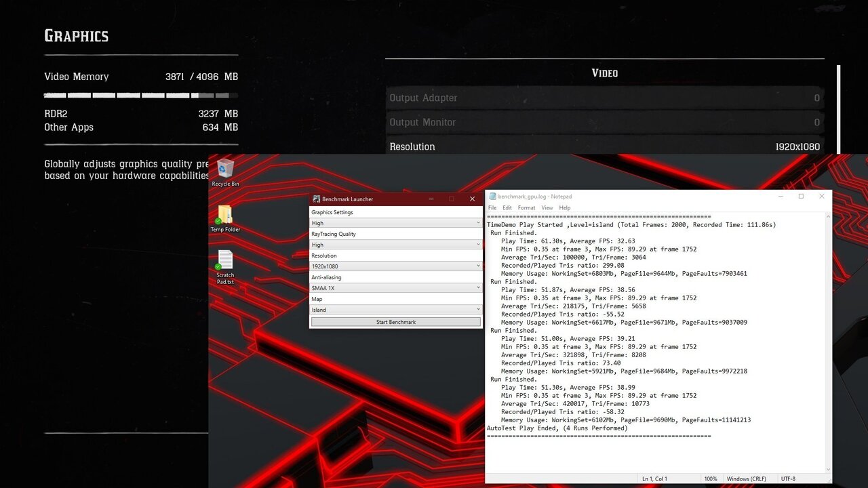Open the Scratch Pad.txt file icon
868x488 pixels.
(x=225, y=260)
